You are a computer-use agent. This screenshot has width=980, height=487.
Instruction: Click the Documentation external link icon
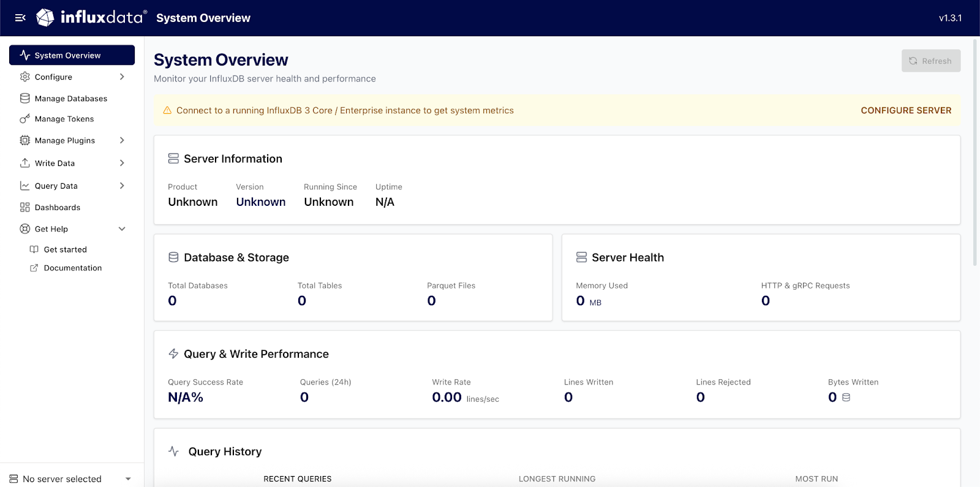[34, 268]
